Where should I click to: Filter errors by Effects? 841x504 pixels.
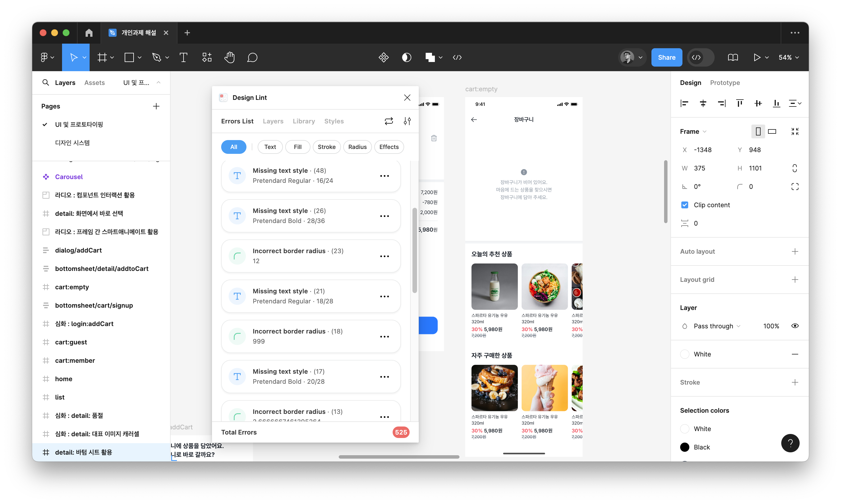tap(389, 147)
